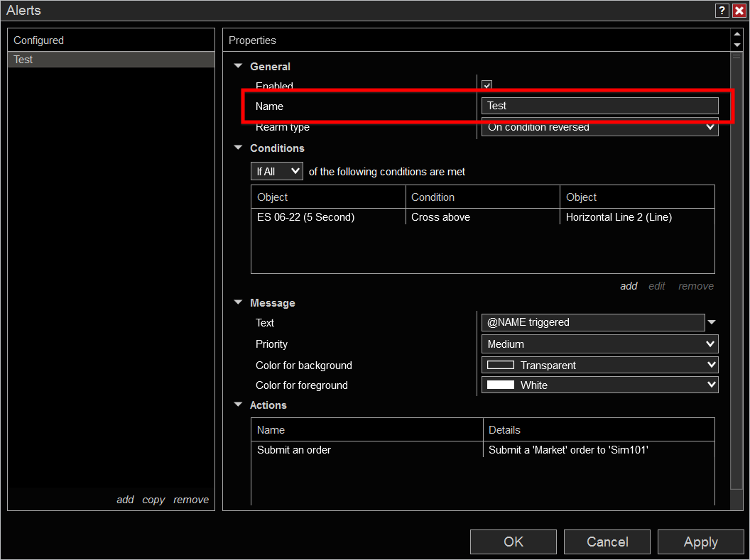Click add in the Configured panel
This screenshot has height=560, width=750.
pos(125,500)
